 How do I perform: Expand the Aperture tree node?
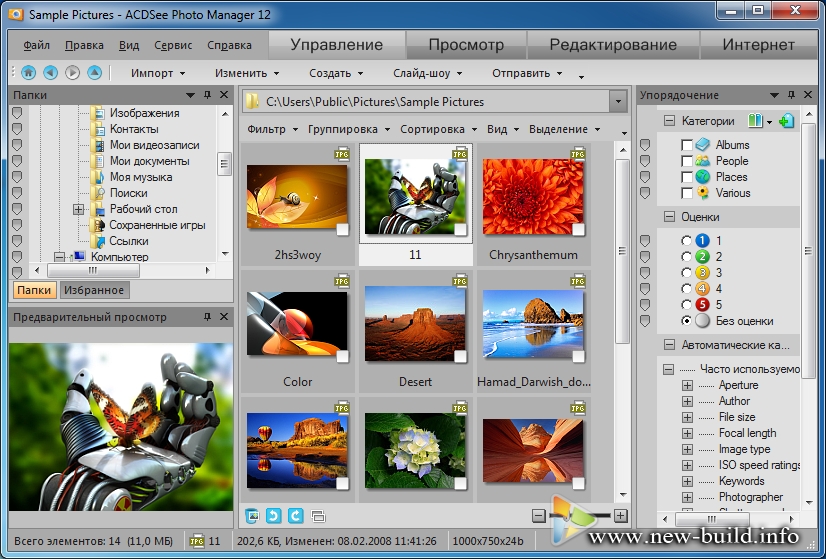coord(687,385)
